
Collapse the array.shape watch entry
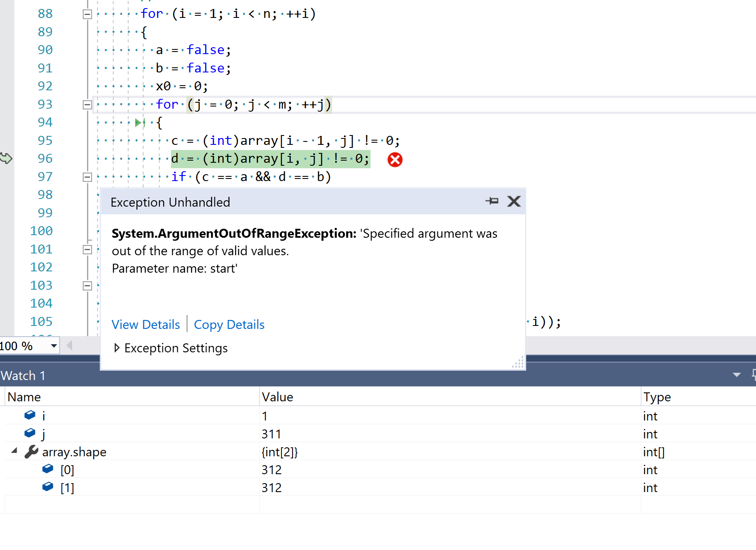point(14,450)
